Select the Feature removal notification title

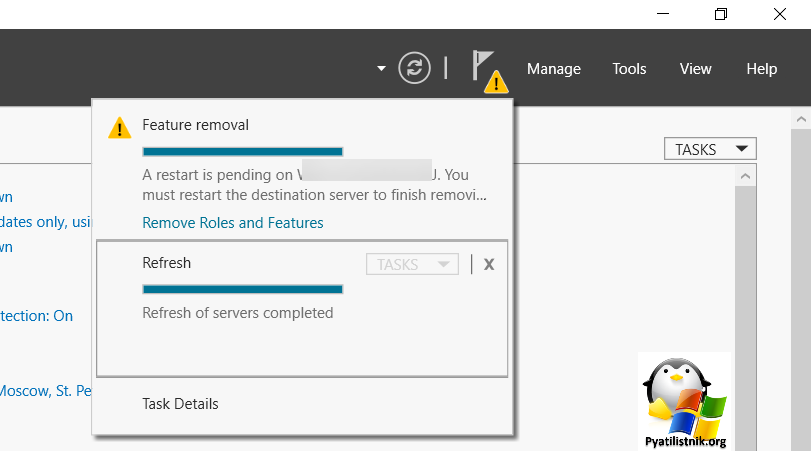(x=195, y=125)
